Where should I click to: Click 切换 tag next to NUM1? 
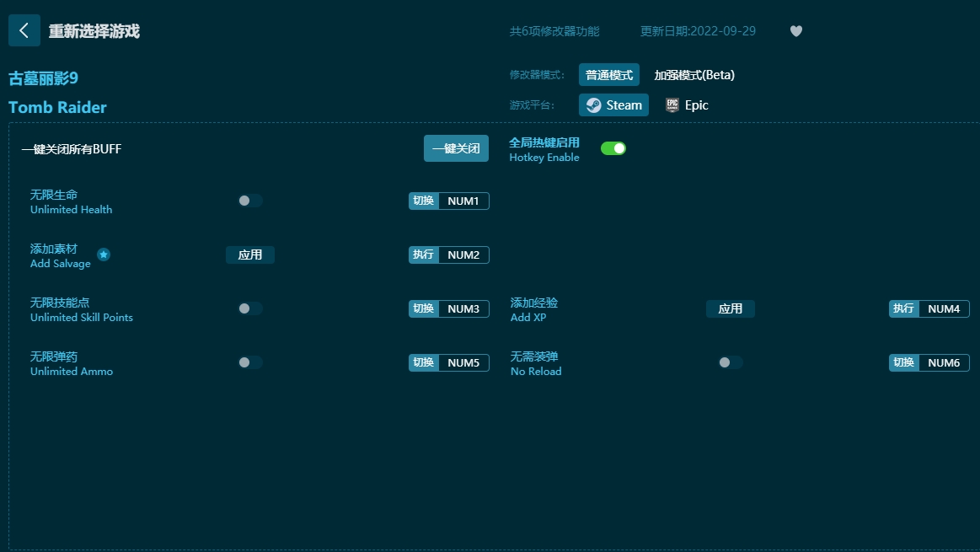pos(424,201)
